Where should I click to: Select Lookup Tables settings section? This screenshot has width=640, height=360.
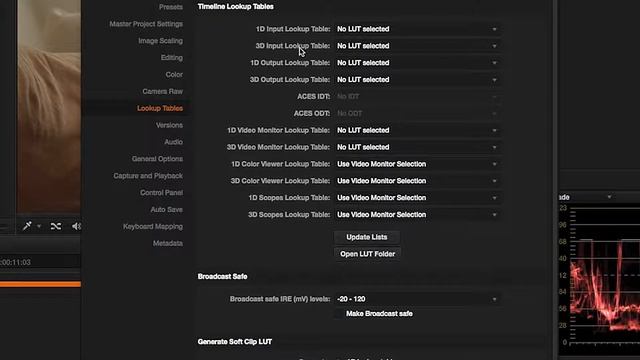pyautogui.click(x=160, y=108)
